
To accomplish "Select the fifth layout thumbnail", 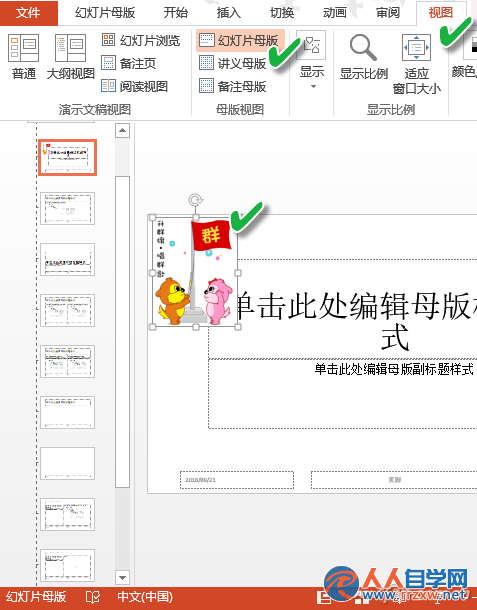I will pyautogui.click(x=67, y=361).
